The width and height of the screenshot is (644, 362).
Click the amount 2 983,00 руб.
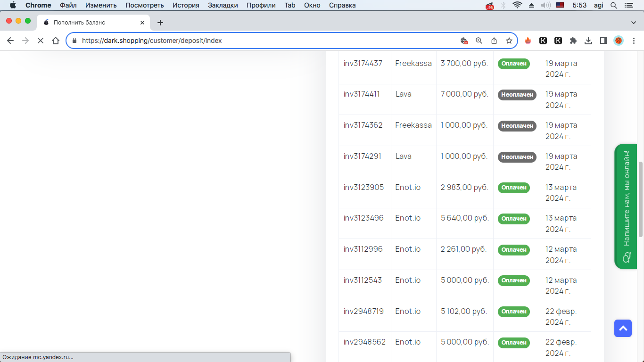464,188
